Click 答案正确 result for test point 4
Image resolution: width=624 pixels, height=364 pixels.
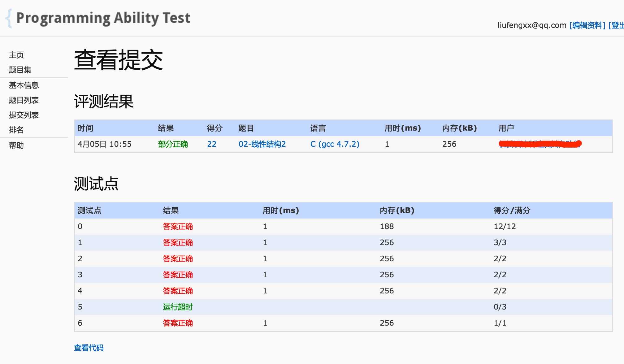178,291
